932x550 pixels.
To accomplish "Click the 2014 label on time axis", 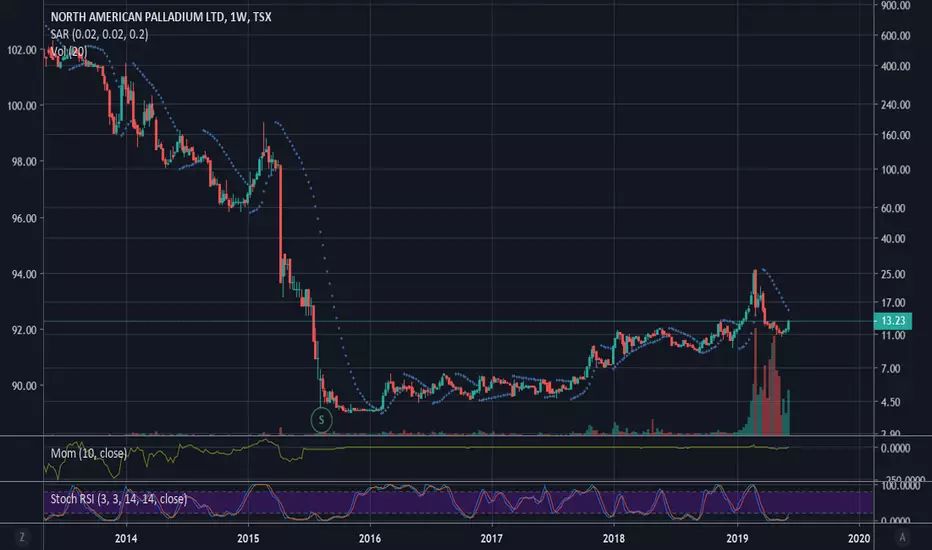I will point(126,538).
